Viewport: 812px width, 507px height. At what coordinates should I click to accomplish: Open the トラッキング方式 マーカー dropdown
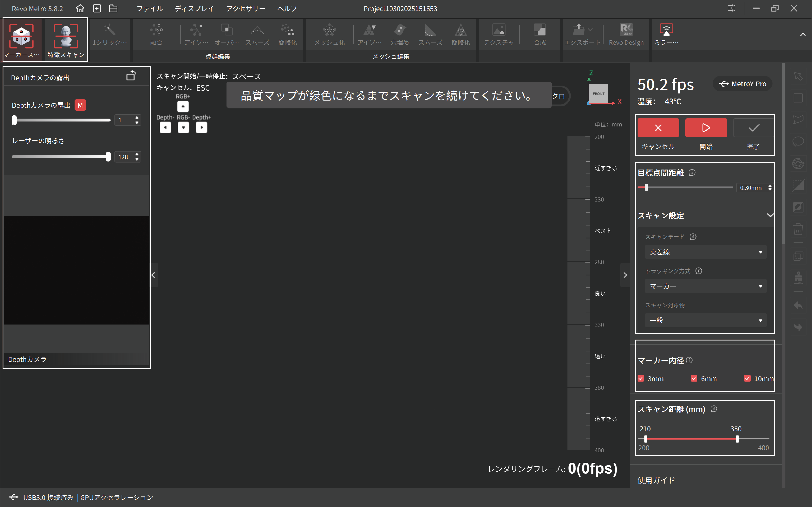coord(705,286)
